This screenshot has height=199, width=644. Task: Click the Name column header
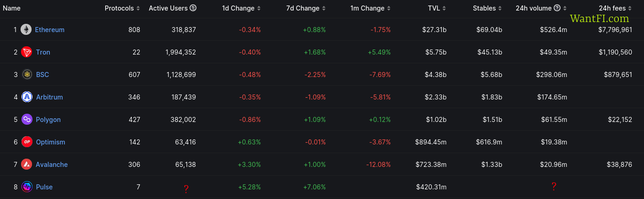click(11, 8)
